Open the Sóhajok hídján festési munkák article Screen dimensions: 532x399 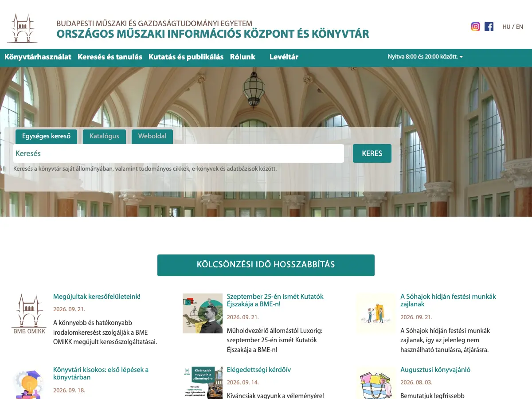coord(448,300)
